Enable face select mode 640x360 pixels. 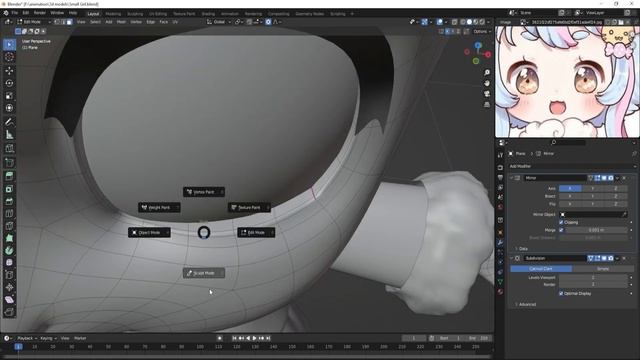click(x=69, y=22)
